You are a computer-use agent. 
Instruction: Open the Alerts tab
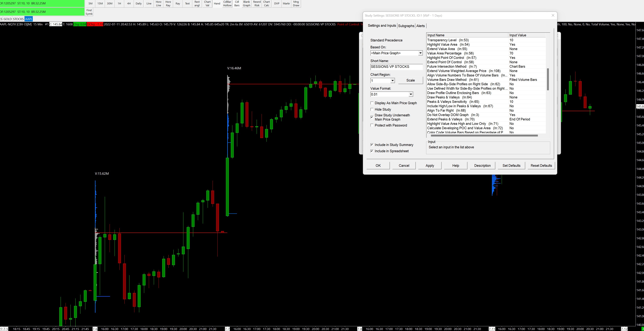[420, 26]
